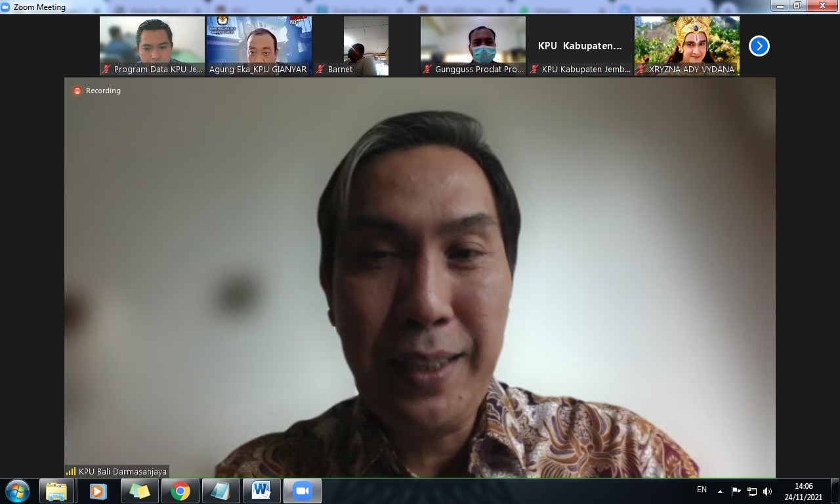The height and width of the screenshot is (504, 840).
Task: Show hidden system tray icons
Action: coord(720,492)
